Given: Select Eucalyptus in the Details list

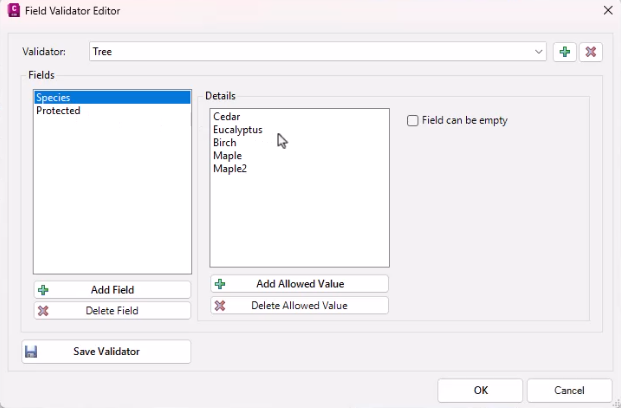Looking at the screenshot, I should point(237,130).
